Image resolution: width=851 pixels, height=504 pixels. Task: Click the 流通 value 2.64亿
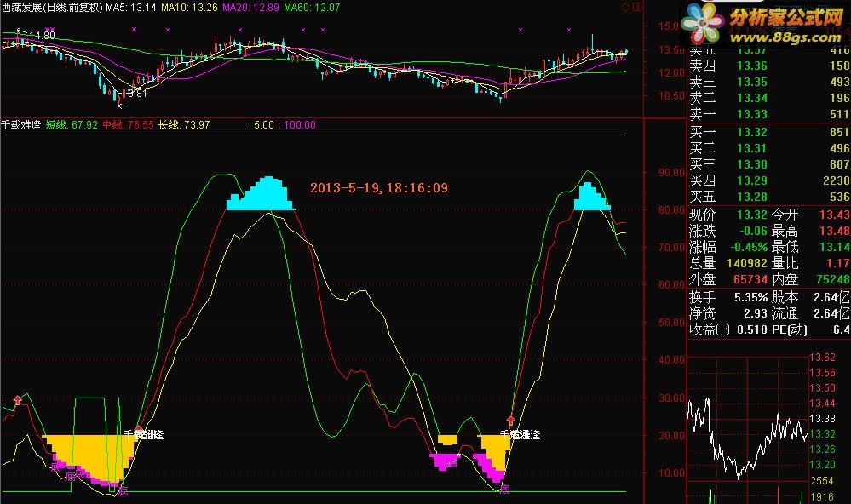pyautogui.click(x=831, y=313)
